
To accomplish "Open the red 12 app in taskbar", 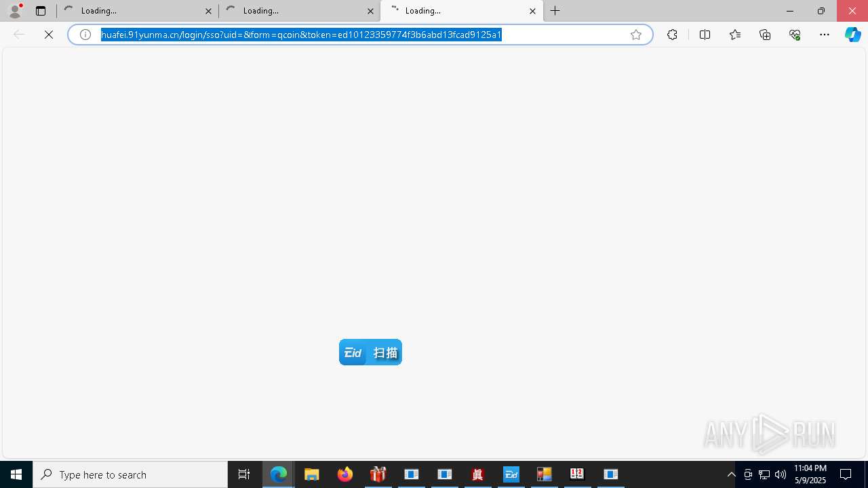I will pos(577,474).
